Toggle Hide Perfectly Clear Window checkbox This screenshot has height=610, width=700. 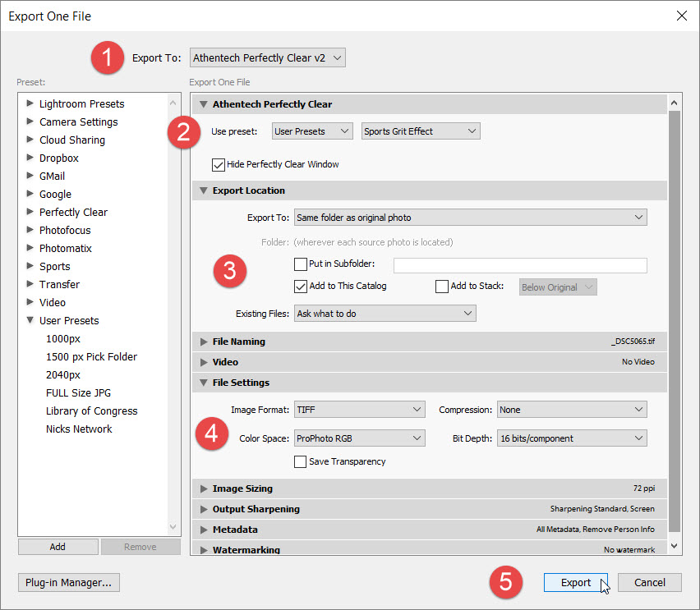(x=219, y=165)
